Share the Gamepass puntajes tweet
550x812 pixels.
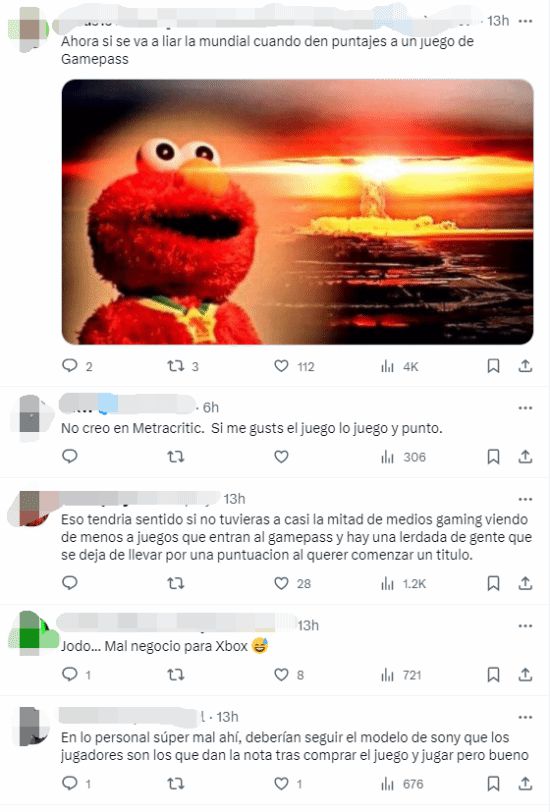(525, 366)
